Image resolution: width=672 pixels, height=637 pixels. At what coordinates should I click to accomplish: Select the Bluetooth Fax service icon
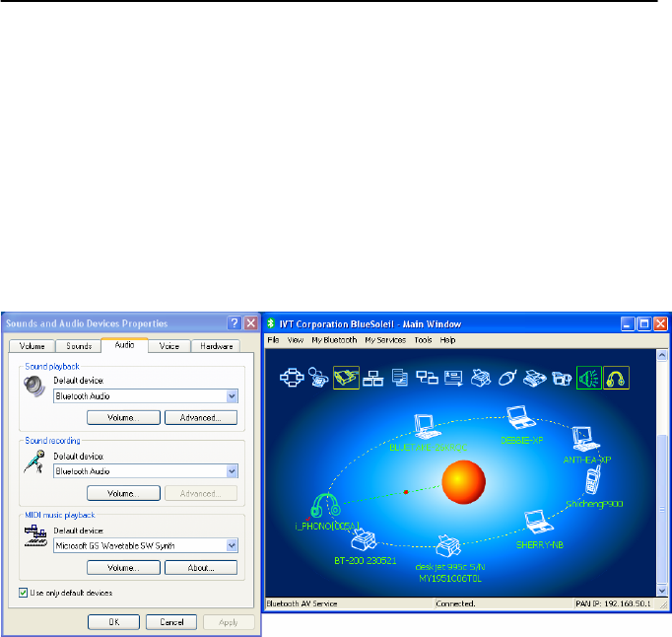[534, 378]
